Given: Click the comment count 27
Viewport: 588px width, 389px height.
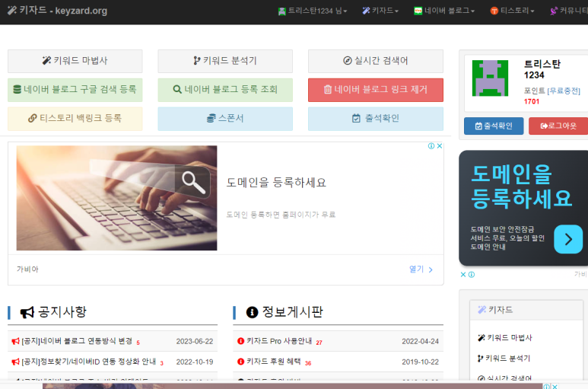Looking at the screenshot, I should coord(319,343).
